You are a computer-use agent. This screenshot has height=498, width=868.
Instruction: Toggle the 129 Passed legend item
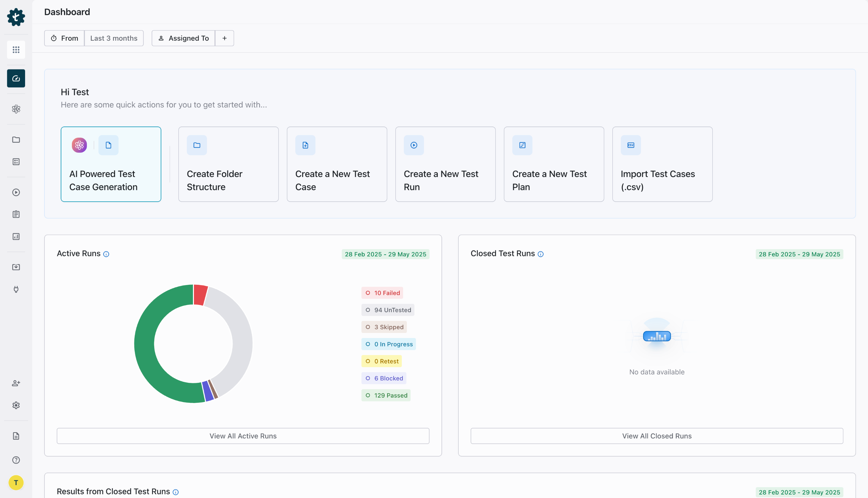[x=386, y=395]
